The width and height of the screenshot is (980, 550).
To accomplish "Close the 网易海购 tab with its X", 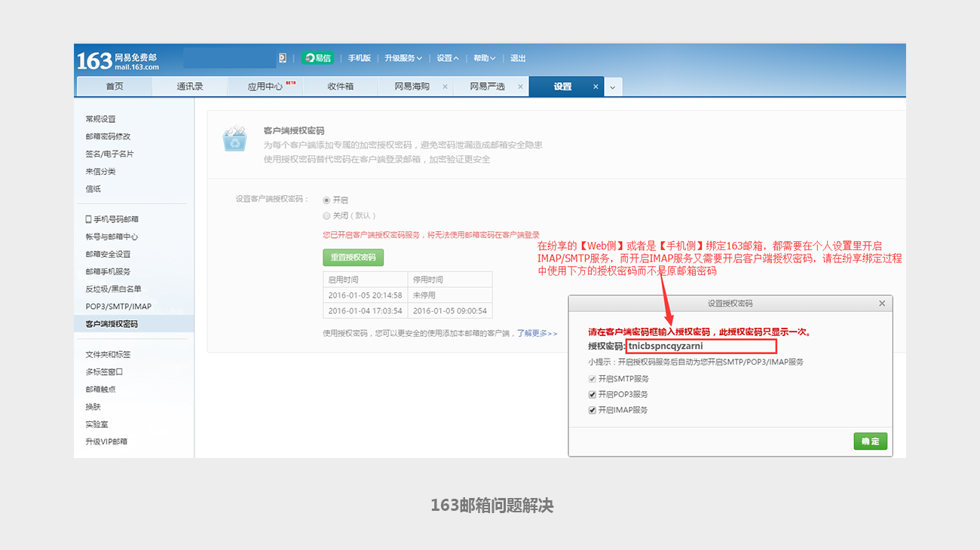I will click(x=445, y=87).
